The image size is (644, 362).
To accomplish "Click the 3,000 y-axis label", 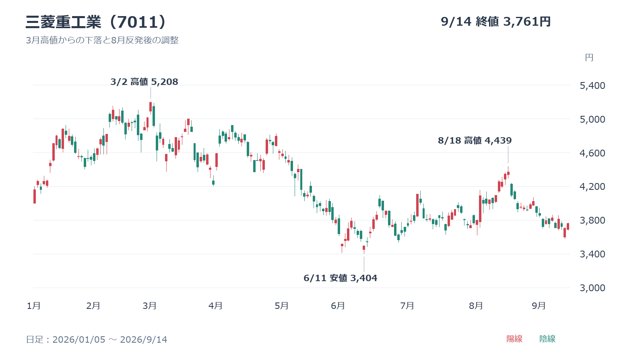I will [x=592, y=288].
